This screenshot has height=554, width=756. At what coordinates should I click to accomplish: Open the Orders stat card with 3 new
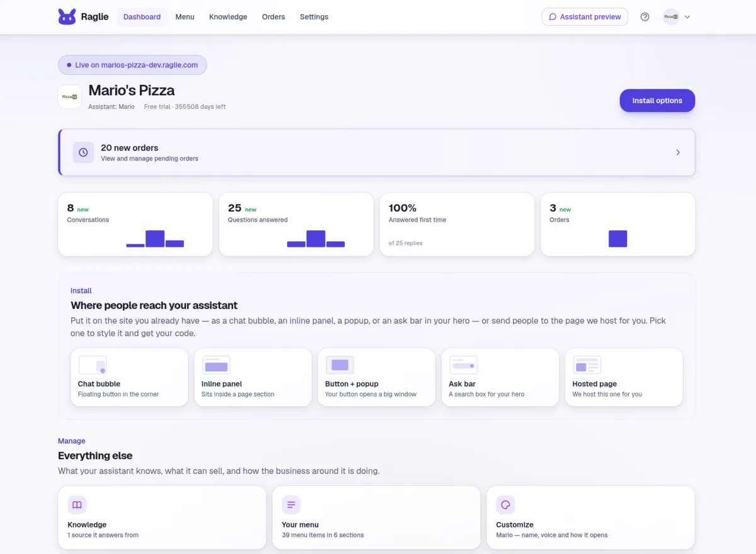[x=618, y=224]
